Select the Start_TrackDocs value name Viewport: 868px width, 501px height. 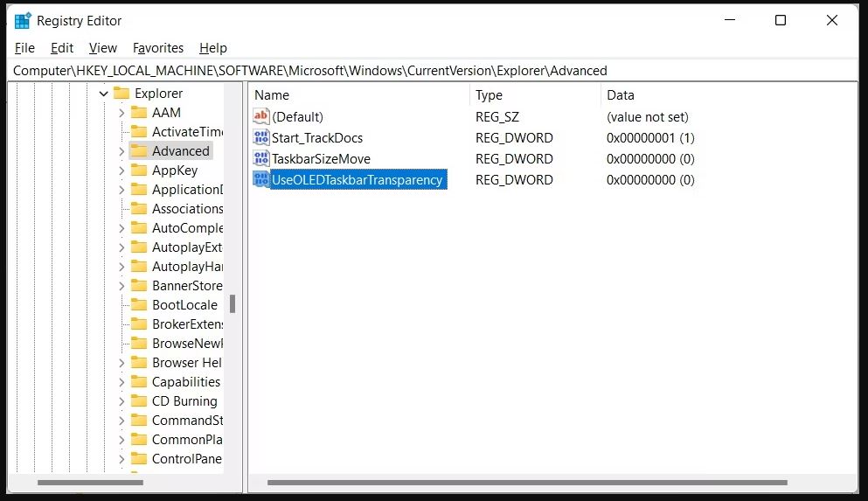tap(317, 138)
